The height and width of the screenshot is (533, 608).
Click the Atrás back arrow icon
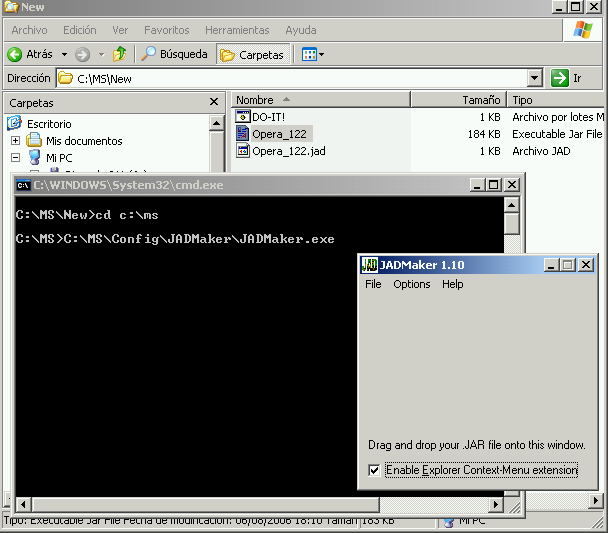pyautogui.click(x=16, y=54)
